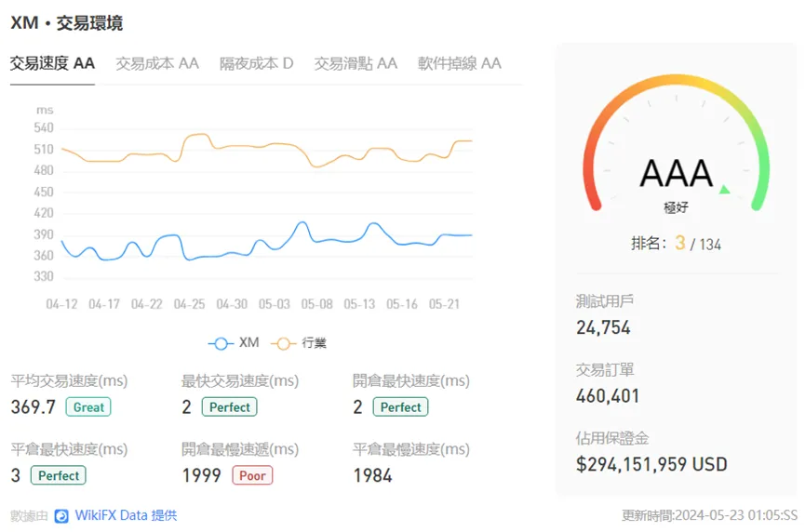Screen dimensions: 805x532
Task: Click the $294,151,959 USD margin value
Action: point(651,464)
